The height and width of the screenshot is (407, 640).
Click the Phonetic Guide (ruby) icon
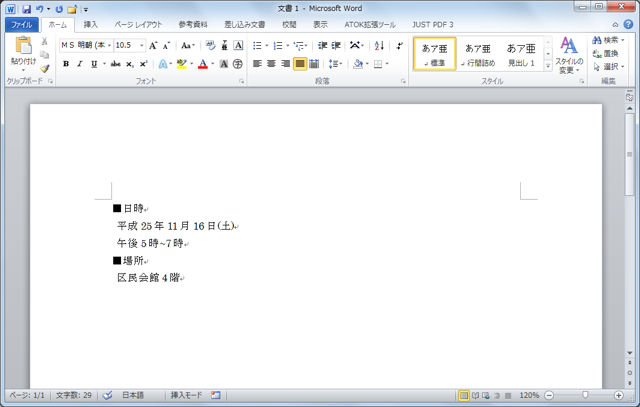[x=224, y=45]
